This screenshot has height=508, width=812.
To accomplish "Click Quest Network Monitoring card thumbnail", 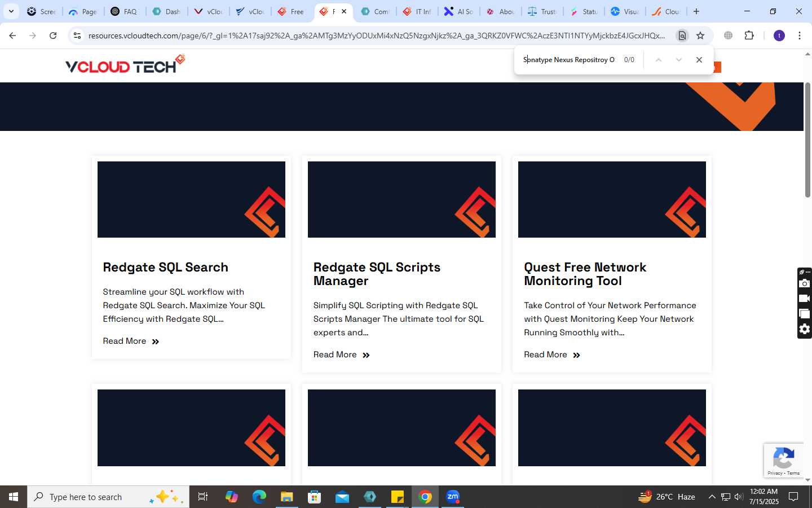I will pos(612,199).
